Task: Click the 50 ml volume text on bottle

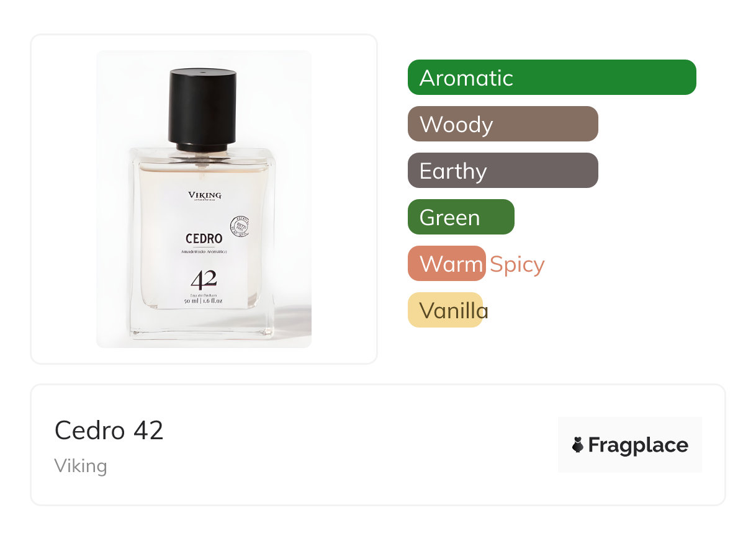Action: coord(204,301)
